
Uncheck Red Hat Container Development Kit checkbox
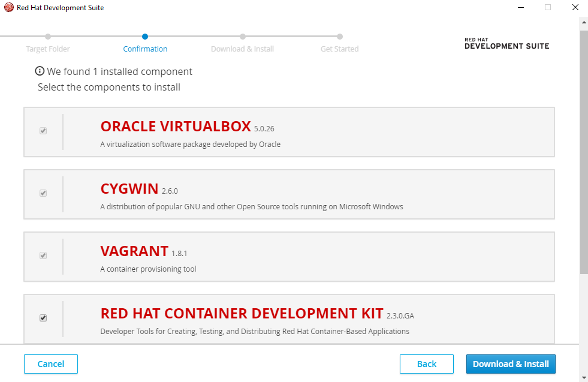coord(43,318)
